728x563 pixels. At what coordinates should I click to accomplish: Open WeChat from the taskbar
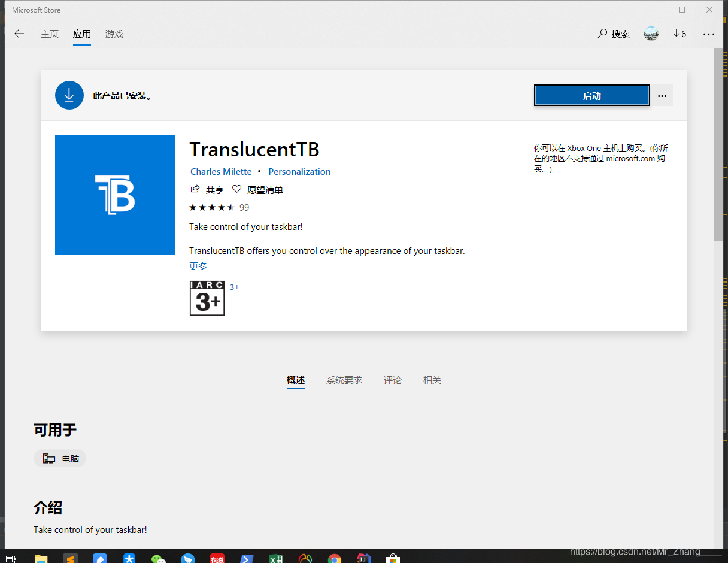point(159,558)
